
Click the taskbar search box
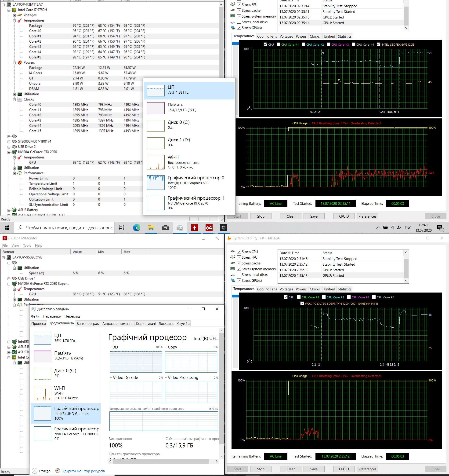[x=64, y=227]
